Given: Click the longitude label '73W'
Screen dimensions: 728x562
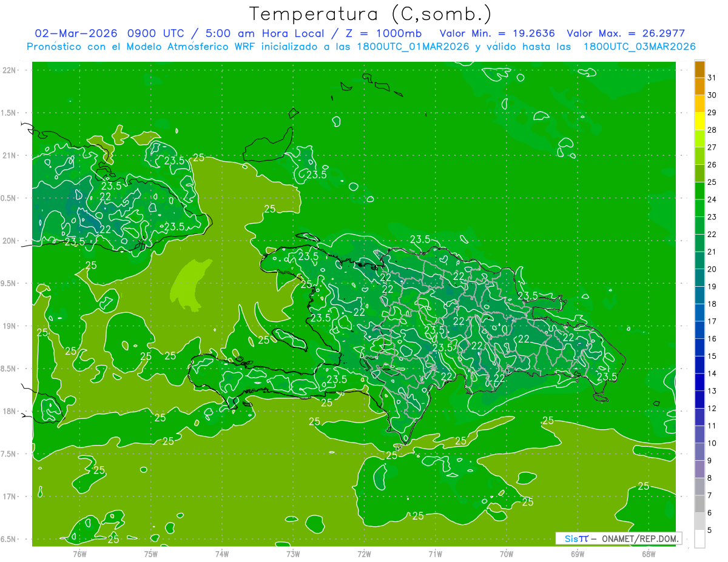Looking at the screenshot, I should [x=293, y=554].
